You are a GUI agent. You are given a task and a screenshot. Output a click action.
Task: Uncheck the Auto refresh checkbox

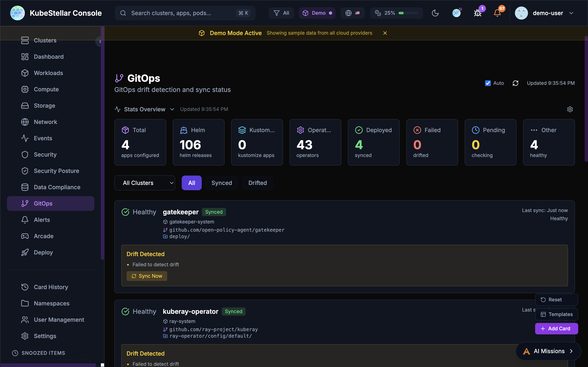tap(488, 83)
